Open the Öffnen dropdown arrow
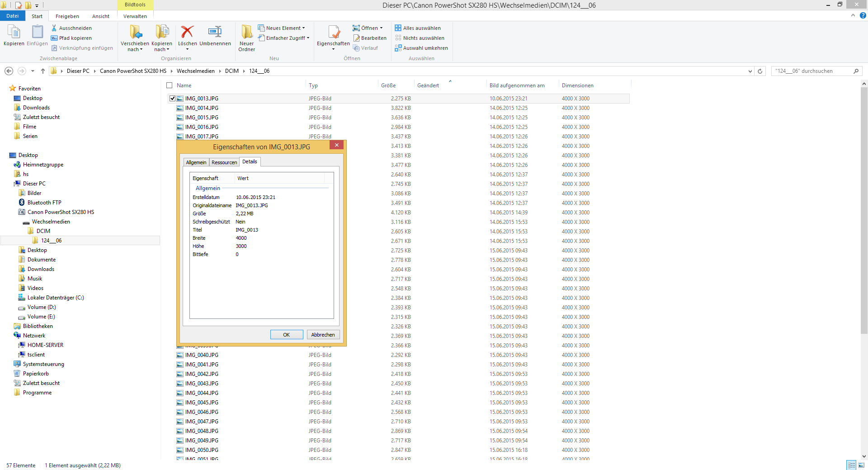868x470 pixels. tap(381, 28)
